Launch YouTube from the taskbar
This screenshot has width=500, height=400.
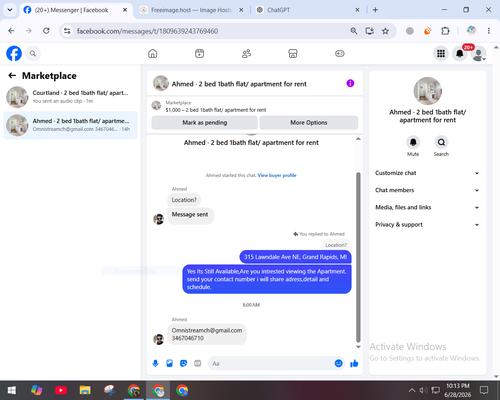pos(61,390)
